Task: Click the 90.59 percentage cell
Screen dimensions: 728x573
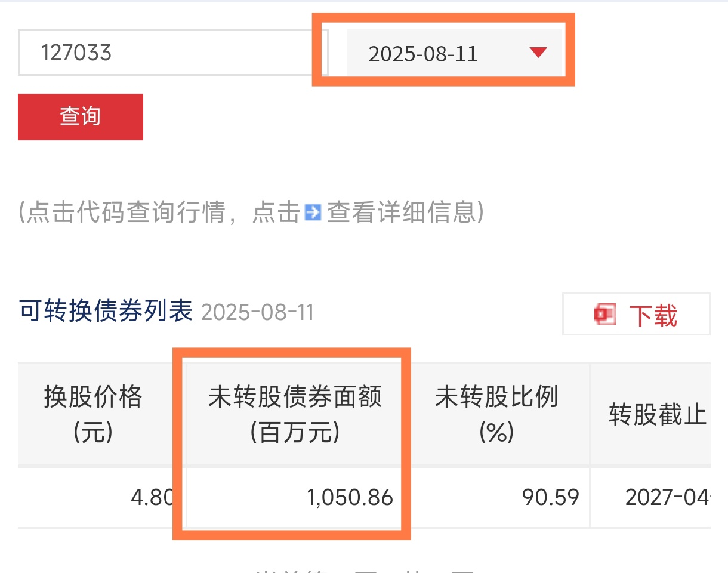Action: coord(550,497)
